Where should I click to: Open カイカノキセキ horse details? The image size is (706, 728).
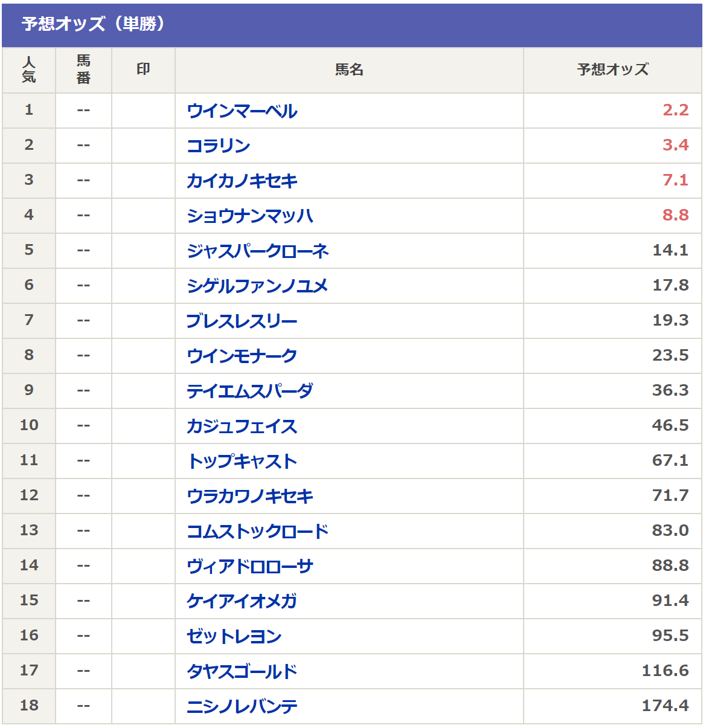(x=242, y=181)
